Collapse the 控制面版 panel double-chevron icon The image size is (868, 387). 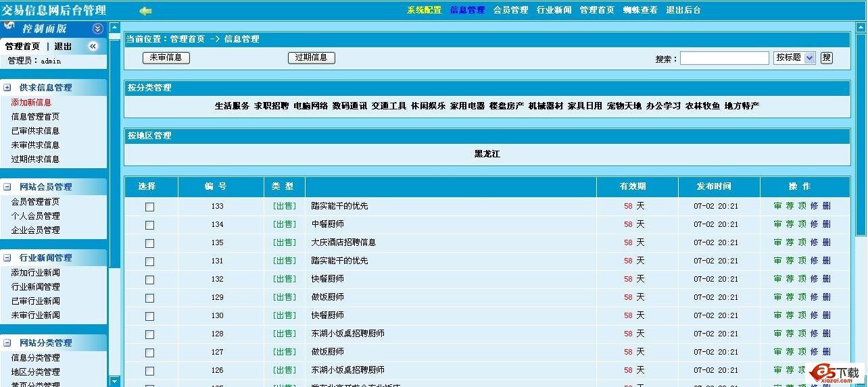(97, 28)
